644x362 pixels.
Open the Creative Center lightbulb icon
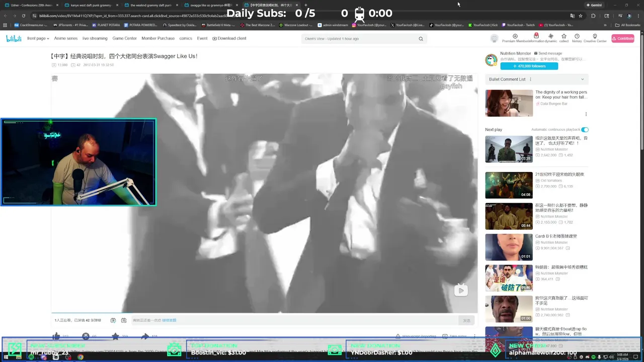coord(595,36)
